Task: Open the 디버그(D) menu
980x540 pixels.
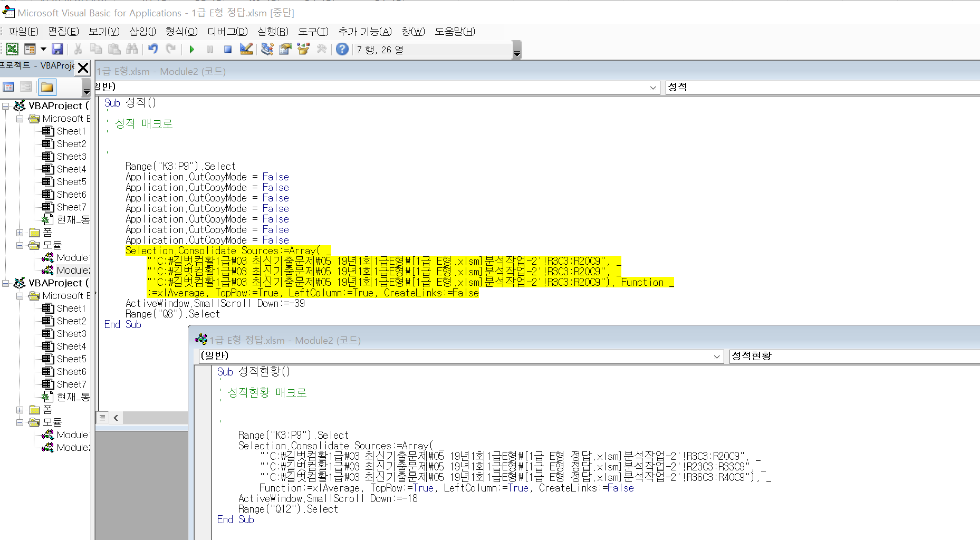Action: (227, 32)
